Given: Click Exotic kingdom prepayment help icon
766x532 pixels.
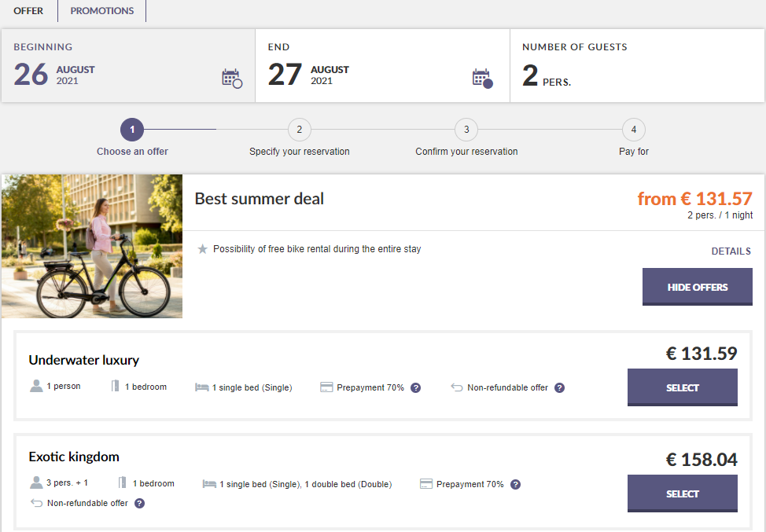Looking at the screenshot, I should click(515, 484).
